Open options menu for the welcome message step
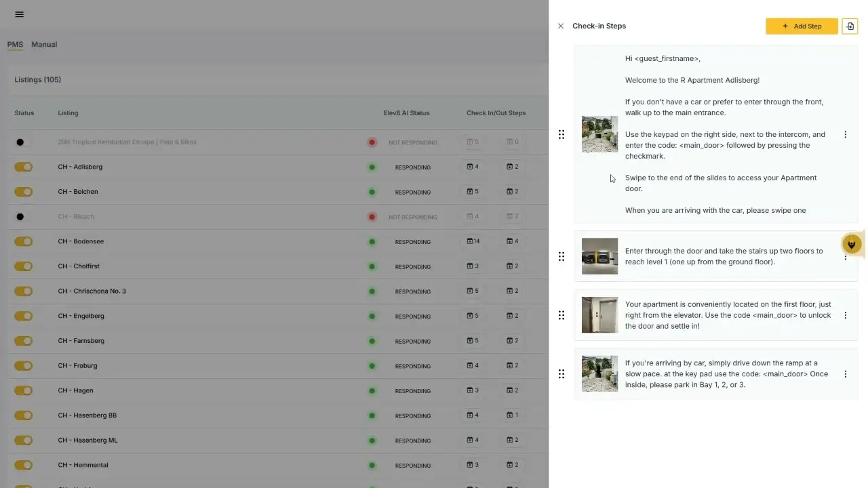868x488 pixels. [845, 134]
